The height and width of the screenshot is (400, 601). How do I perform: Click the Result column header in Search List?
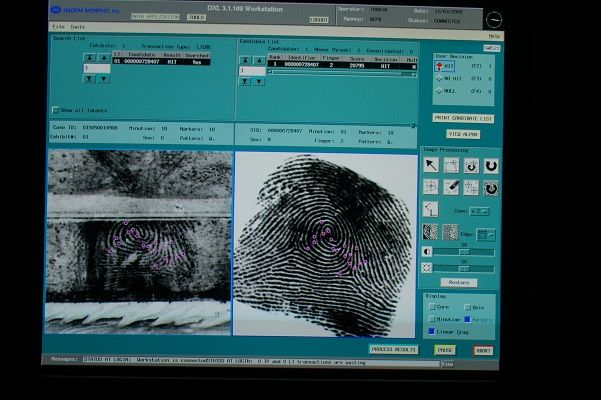[171, 55]
